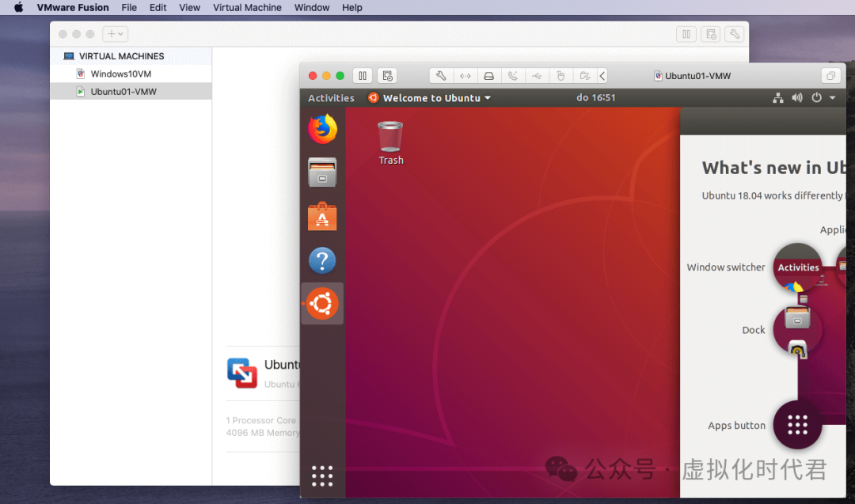Open the Welcome to Ubuntu app menu
Image resolution: width=855 pixels, height=504 pixels.
click(x=430, y=98)
